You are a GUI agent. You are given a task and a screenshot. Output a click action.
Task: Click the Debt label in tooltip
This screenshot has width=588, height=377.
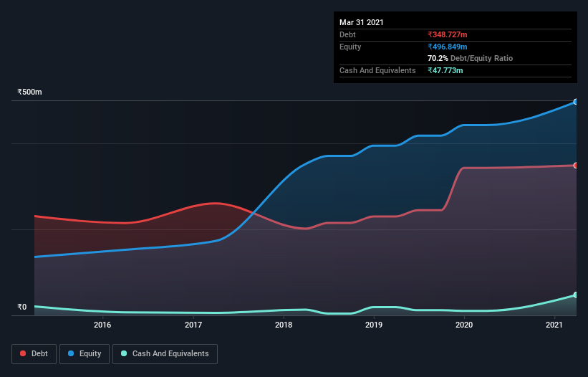(347, 34)
